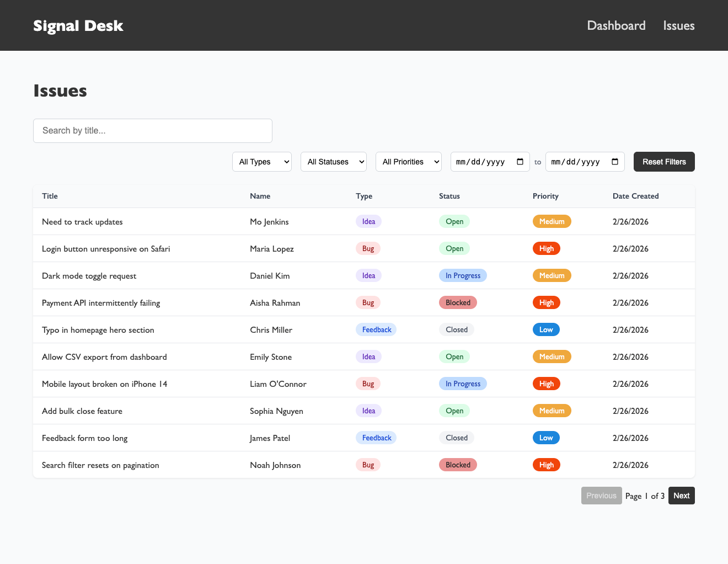Click Bug badge in Maria Lopez row
The width and height of the screenshot is (728, 564).
368,248
